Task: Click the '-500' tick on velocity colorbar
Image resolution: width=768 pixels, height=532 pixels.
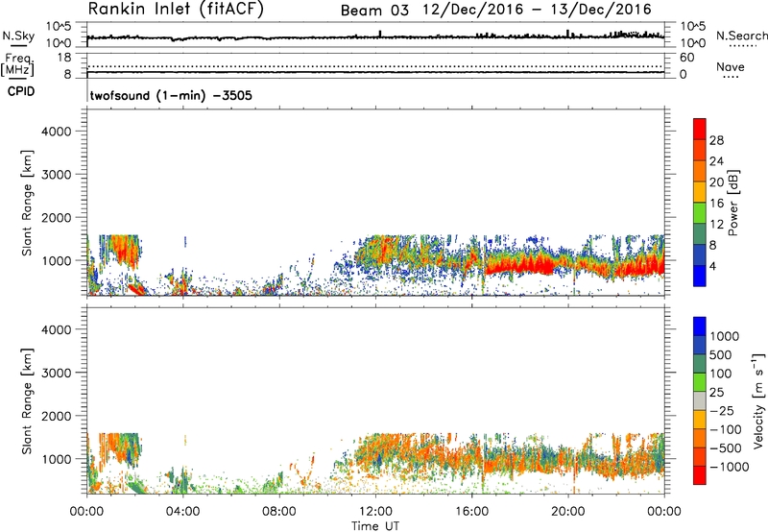Action: 726,447
